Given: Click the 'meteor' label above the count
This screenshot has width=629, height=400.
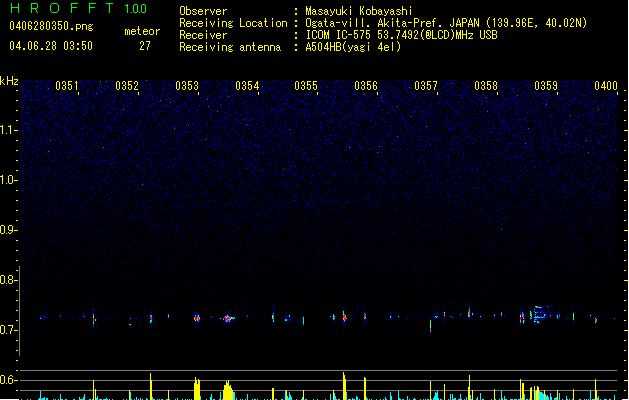Looking at the screenshot, I should (142, 31).
